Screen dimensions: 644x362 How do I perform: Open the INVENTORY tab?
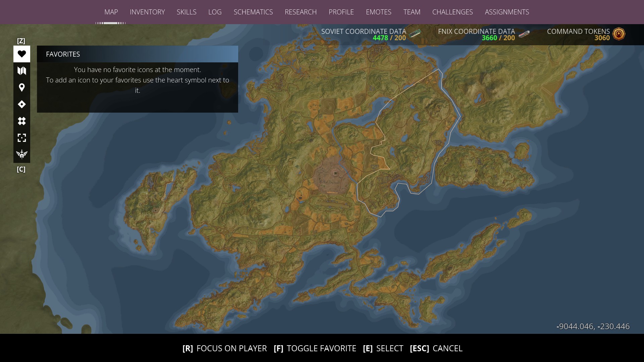[x=147, y=12]
